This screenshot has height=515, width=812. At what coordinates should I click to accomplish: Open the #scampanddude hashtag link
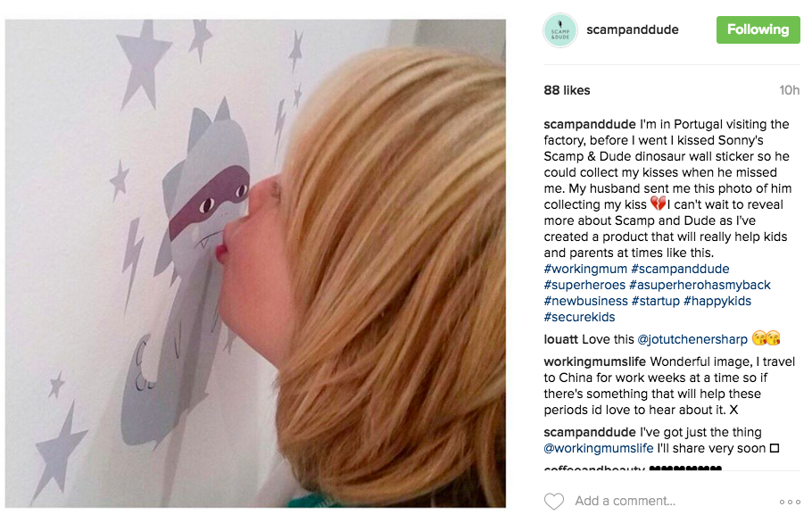[680, 269]
